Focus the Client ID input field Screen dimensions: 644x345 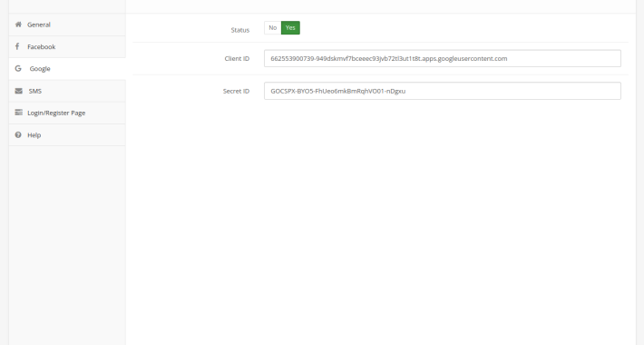[443, 58]
